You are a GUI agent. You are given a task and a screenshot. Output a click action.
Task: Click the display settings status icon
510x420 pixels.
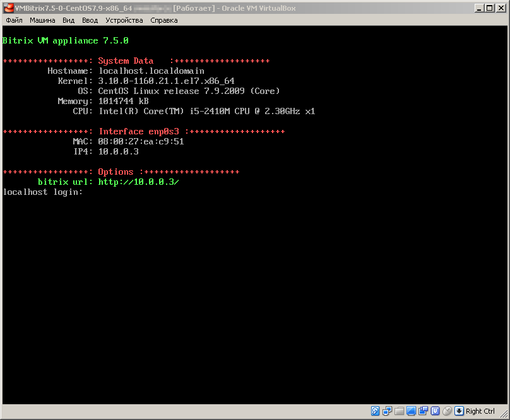411,411
